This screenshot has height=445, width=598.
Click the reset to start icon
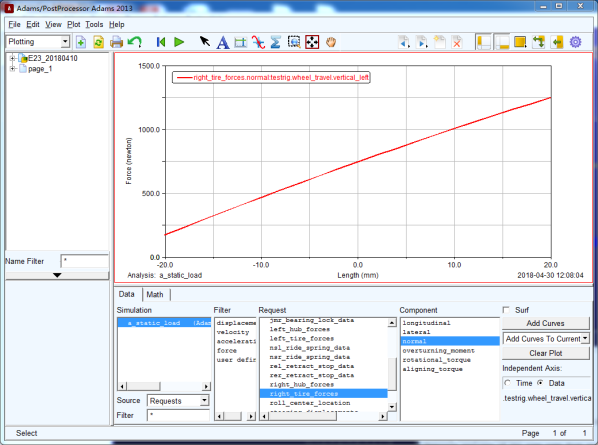click(x=161, y=42)
